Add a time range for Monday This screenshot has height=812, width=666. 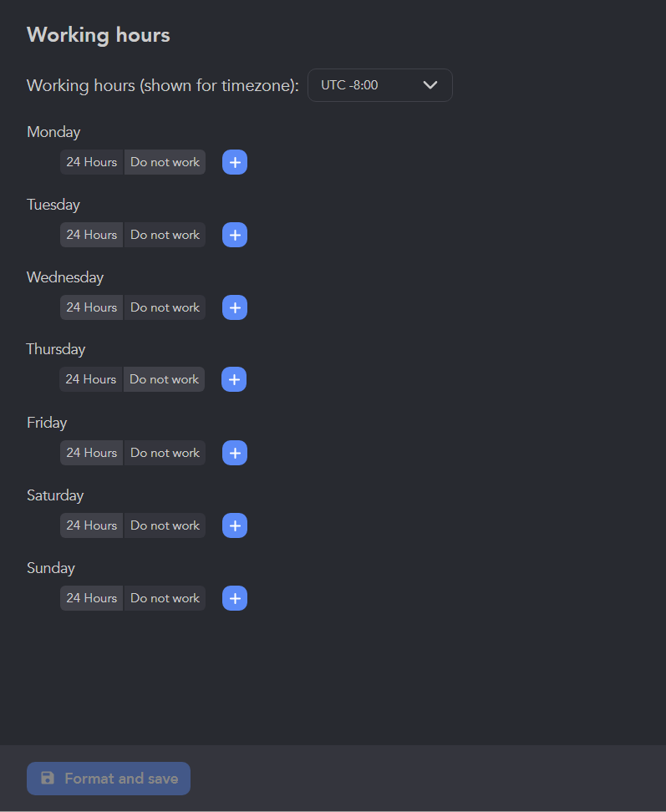coord(235,162)
